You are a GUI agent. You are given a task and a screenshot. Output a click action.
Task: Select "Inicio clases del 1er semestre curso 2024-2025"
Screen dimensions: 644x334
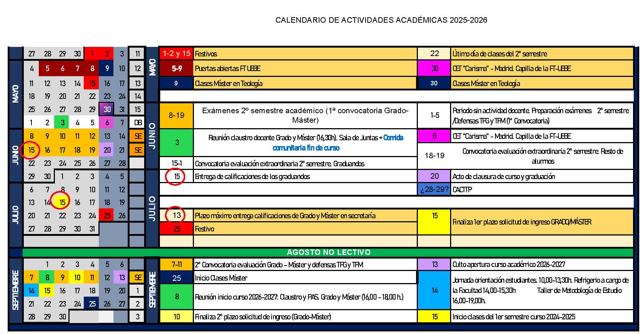[x=514, y=317]
